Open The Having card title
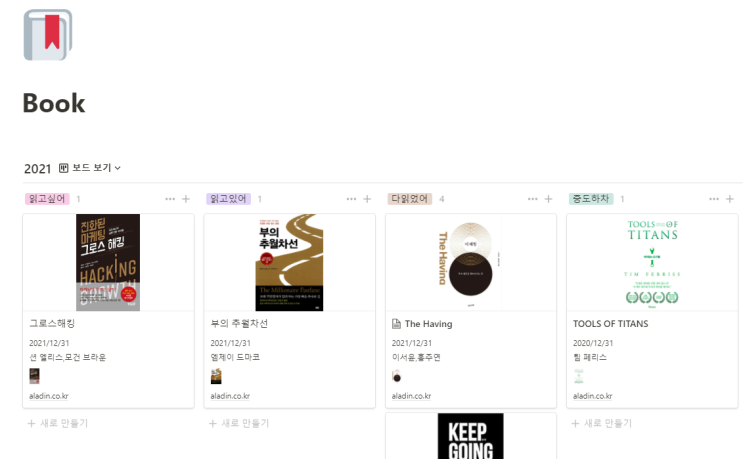Viewport: 743px width, 459px height. [428, 324]
